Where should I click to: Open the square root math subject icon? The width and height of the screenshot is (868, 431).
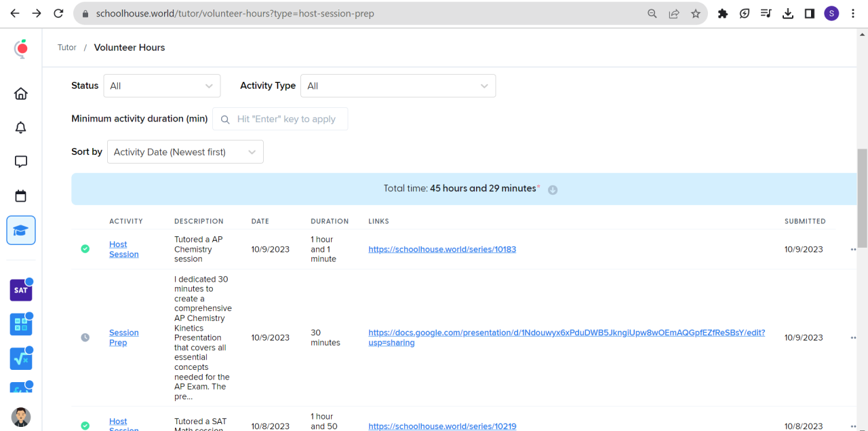21,358
